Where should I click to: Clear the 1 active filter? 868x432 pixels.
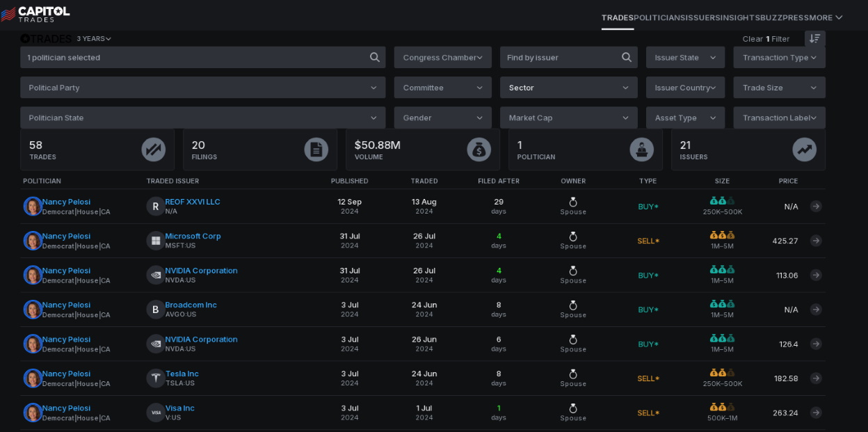pyautogui.click(x=766, y=39)
